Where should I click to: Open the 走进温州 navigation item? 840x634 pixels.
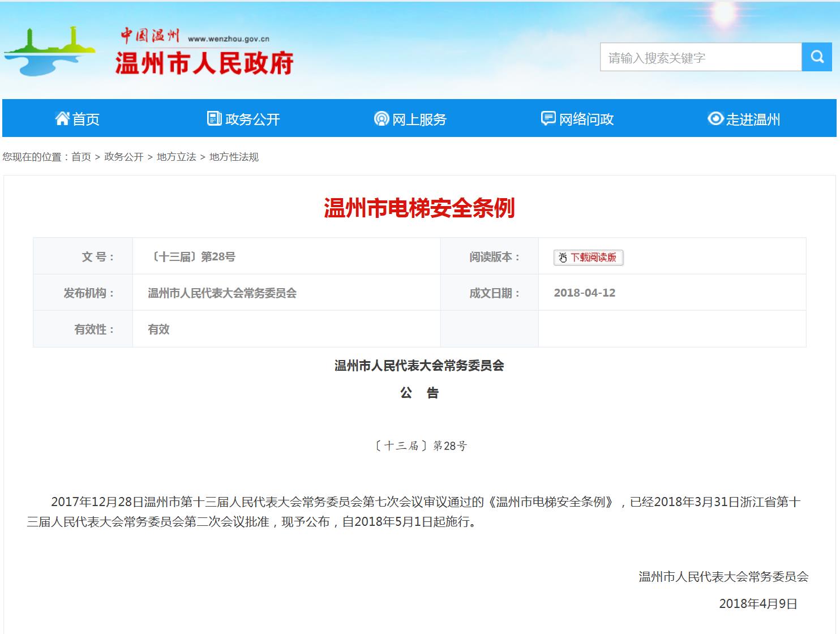(x=753, y=119)
